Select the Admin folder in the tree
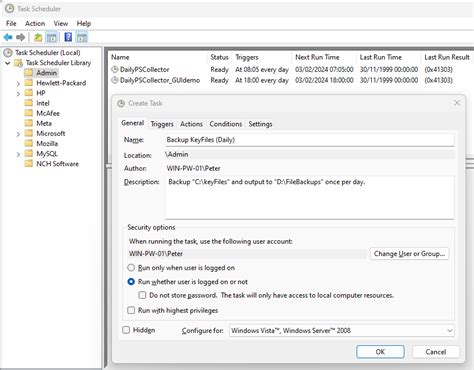Viewport: 474px width, 370px height. coord(46,73)
